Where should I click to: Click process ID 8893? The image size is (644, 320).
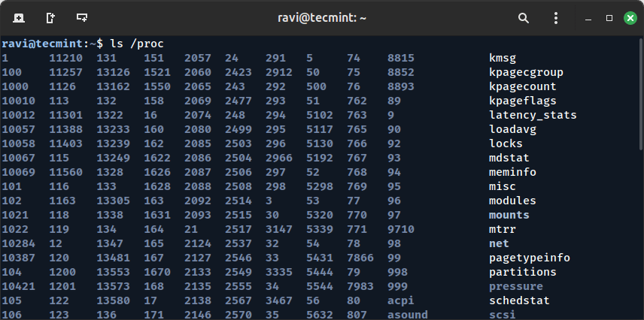(x=400, y=87)
